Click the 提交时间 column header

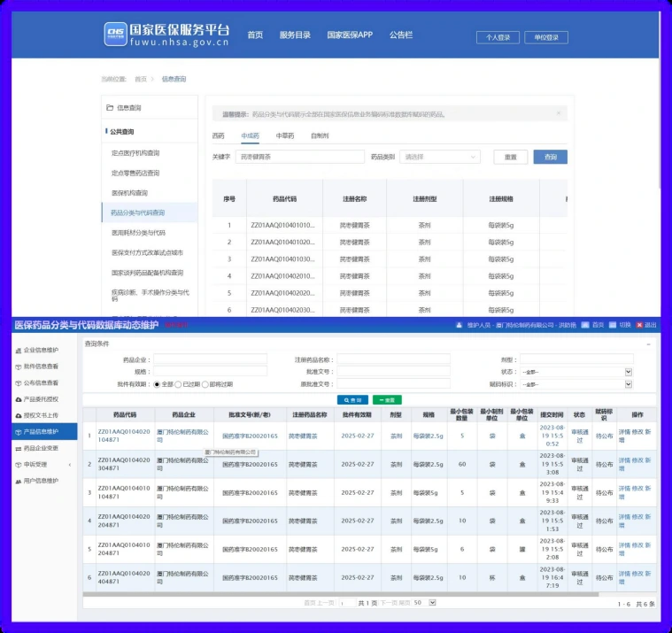(552, 415)
